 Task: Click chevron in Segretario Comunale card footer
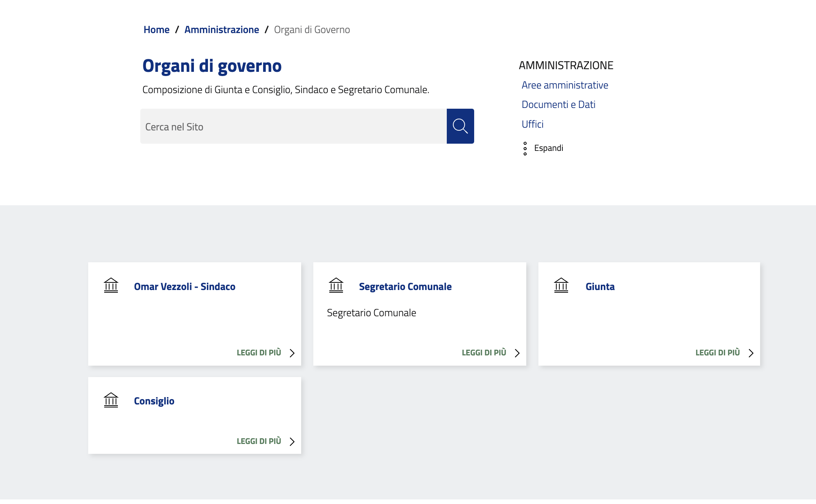point(517,353)
